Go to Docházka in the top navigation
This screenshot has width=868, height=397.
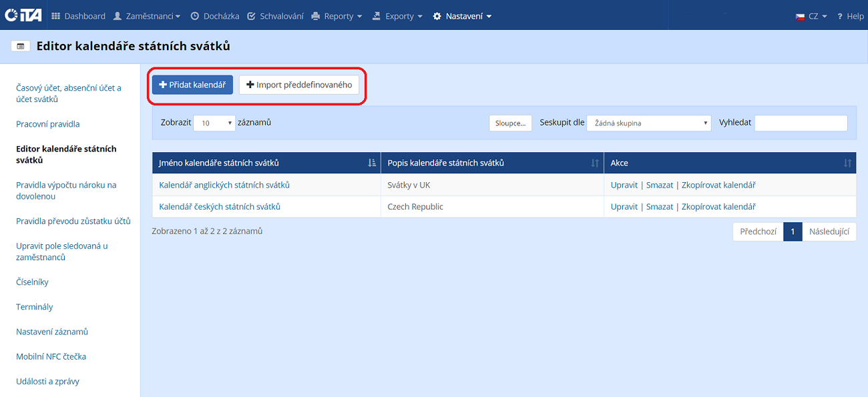pyautogui.click(x=214, y=16)
